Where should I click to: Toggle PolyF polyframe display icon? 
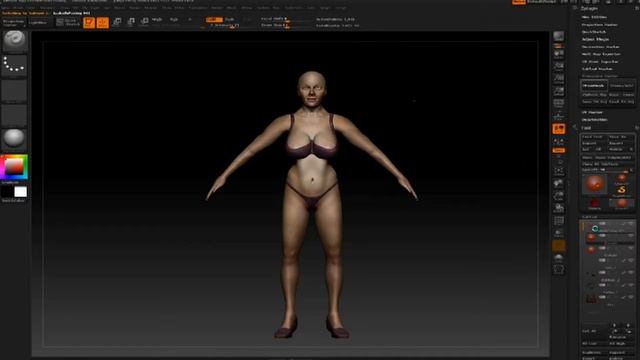coord(559,221)
